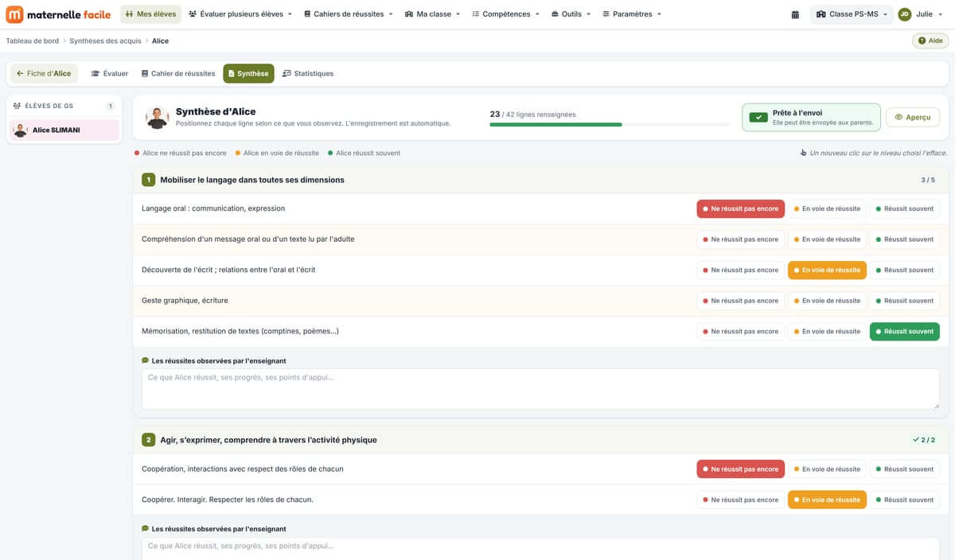Image resolution: width=955 pixels, height=560 pixels.
Task: Expand Cahiers de réussites dropdown
Action: click(349, 14)
